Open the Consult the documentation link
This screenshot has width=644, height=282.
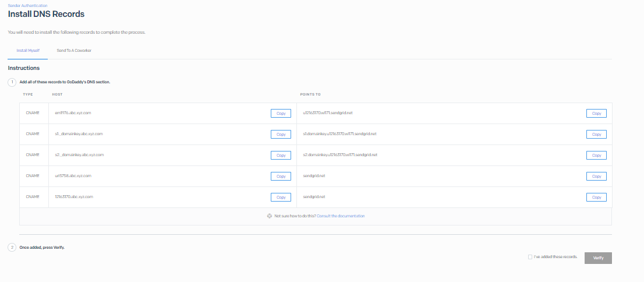point(341,216)
